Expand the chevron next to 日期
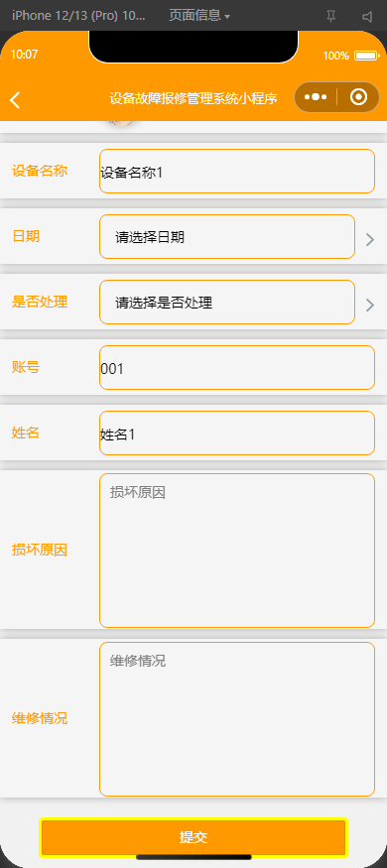Viewport: 387px width, 868px height. click(370, 239)
